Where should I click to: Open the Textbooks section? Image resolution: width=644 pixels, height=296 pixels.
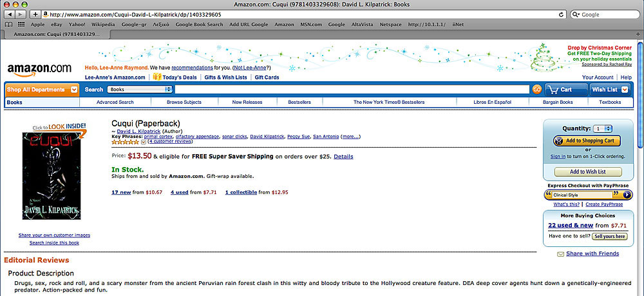(610, 102)
